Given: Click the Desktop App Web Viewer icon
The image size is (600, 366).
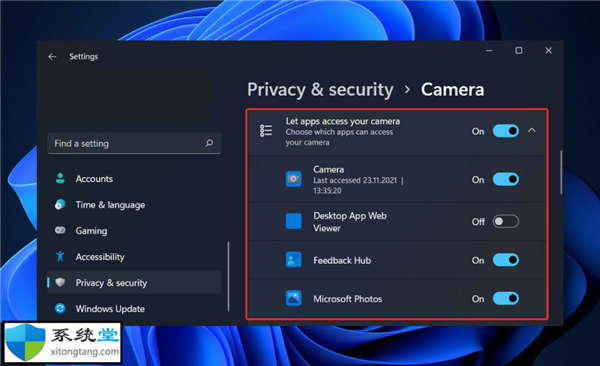Looking at the screenshot, I should 293,221.
